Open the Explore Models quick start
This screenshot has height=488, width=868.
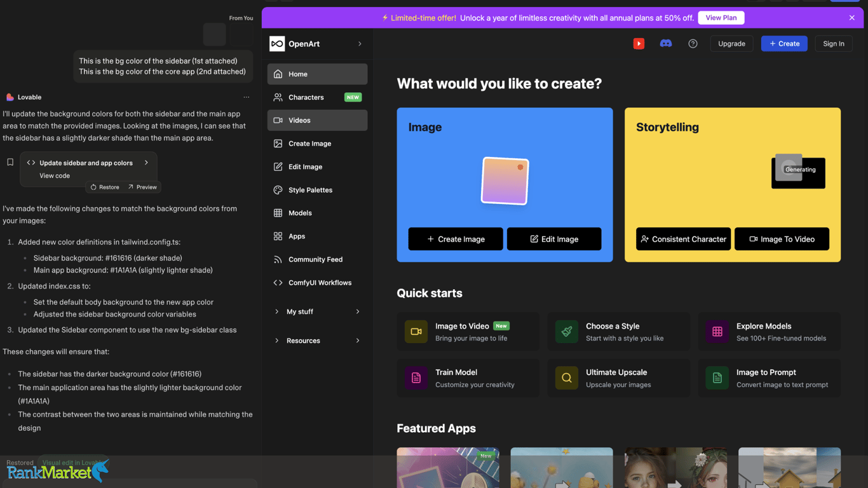769,332
